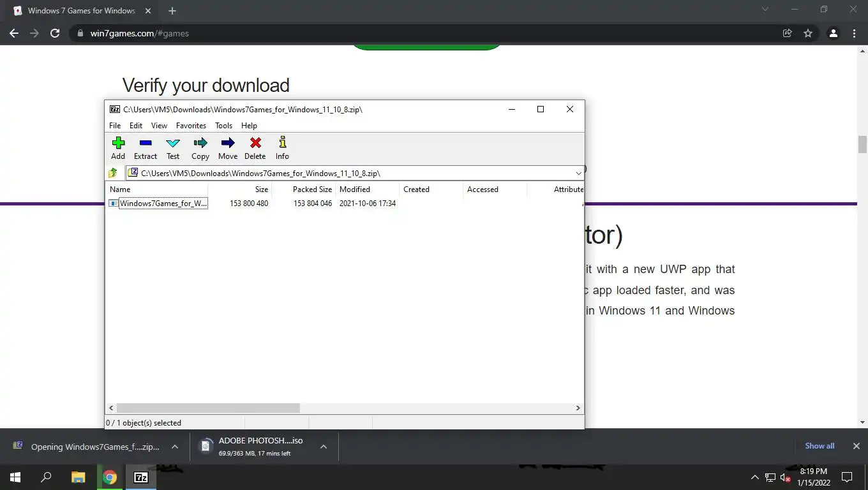Share this page icon in address bar

pos(788,33)
